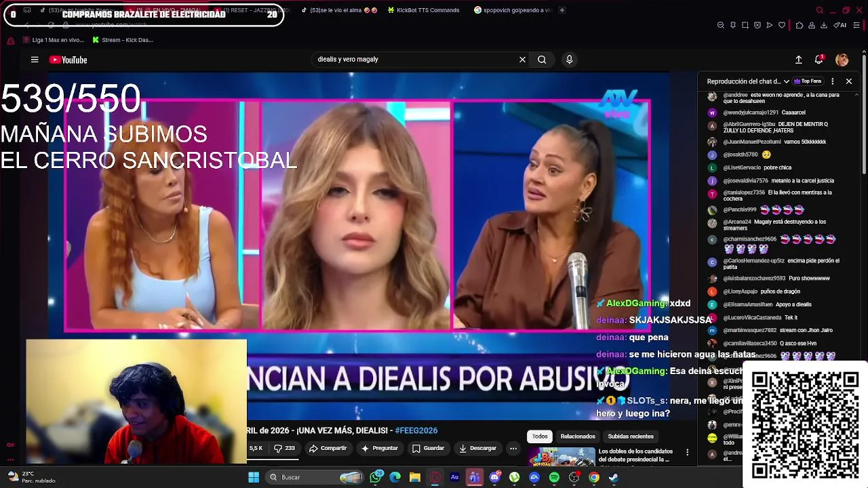Open the live chat three-dot options menu
This screenshot has height=488, width=868.
point(833,81)
